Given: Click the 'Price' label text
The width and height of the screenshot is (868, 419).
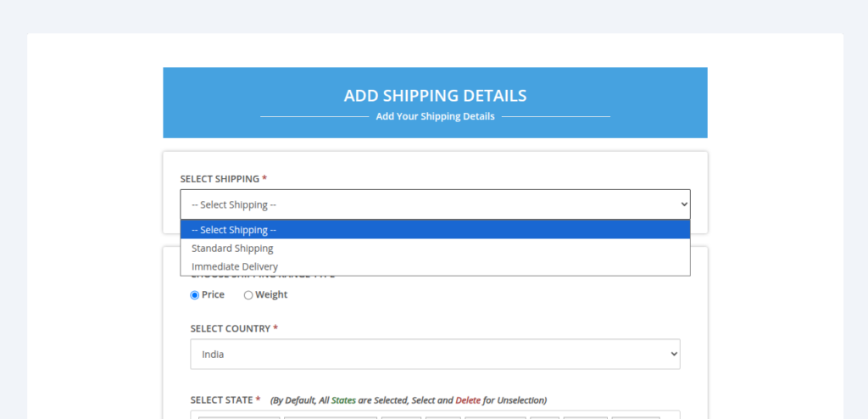Looking at the screenshot, I should click(x=213, y=295).
